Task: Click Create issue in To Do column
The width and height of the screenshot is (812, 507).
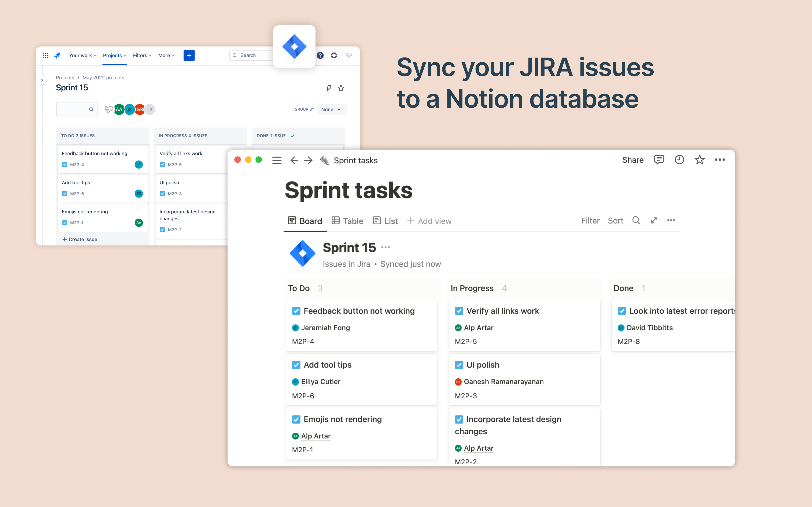Action: coord(80,239)
